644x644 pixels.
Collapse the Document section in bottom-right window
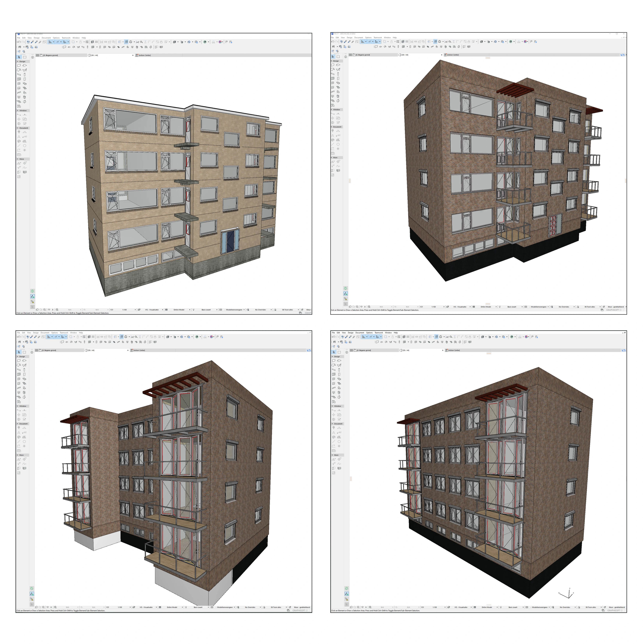[333, 424]
